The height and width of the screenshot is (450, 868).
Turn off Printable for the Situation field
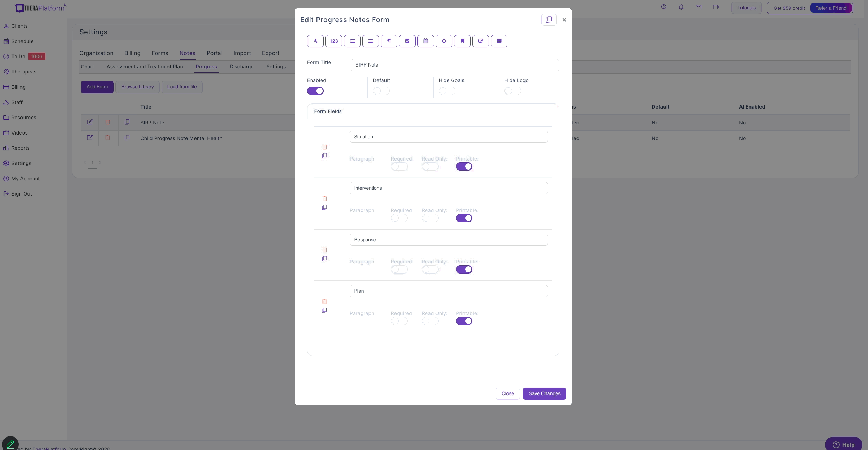pos(464,166)
